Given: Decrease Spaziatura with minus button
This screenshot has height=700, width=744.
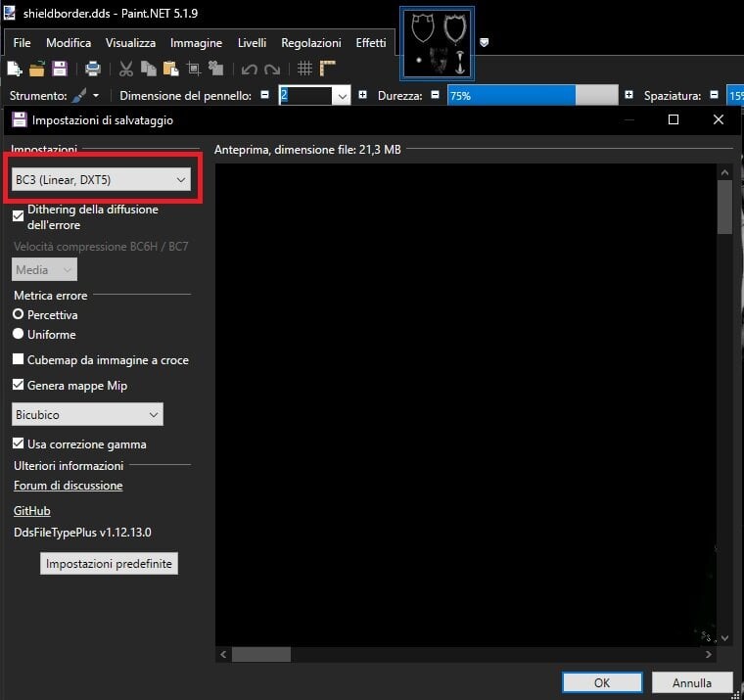Looking at the screenshot, I should coord(714,95).
